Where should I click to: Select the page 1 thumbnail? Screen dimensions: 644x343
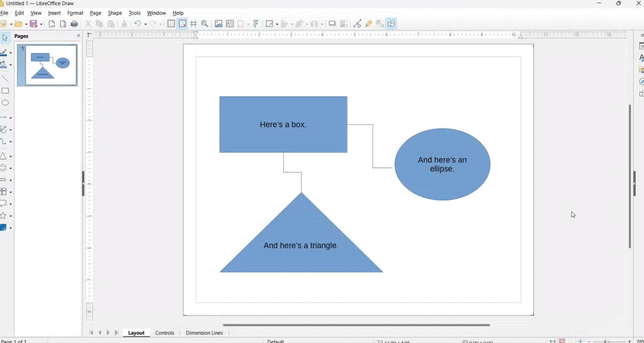[47, 65]
